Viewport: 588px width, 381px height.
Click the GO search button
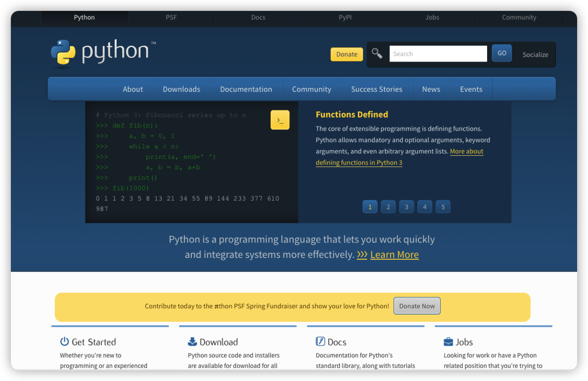pyautogui.click(x=502, y=53)
